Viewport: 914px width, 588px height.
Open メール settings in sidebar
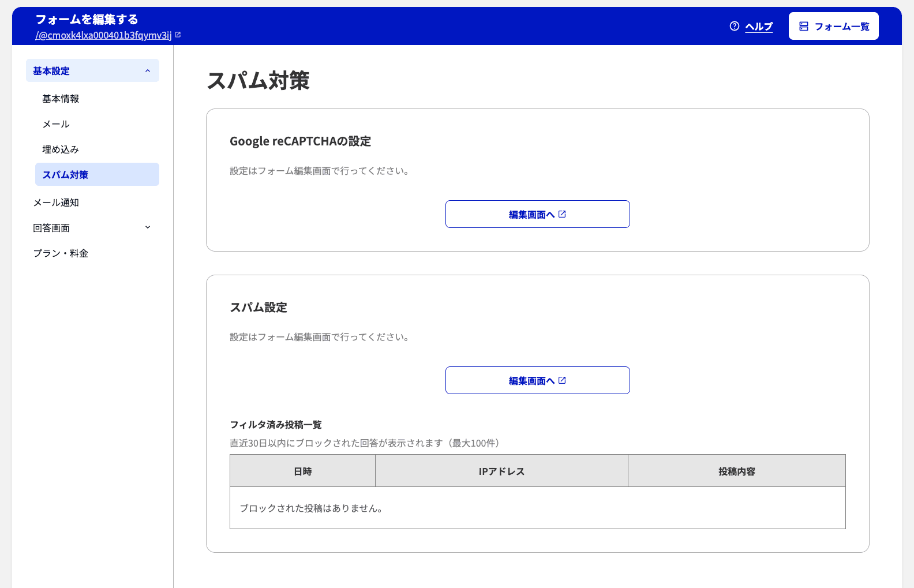coord(56,124)
